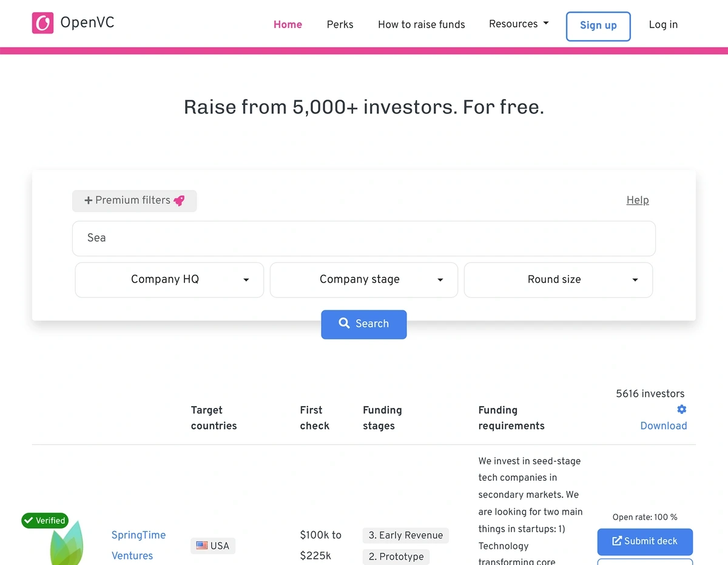The height and width of the screenshot is (565, 728).
Task: Click the $100k to $225k value
Action: [x=321, y=545]
